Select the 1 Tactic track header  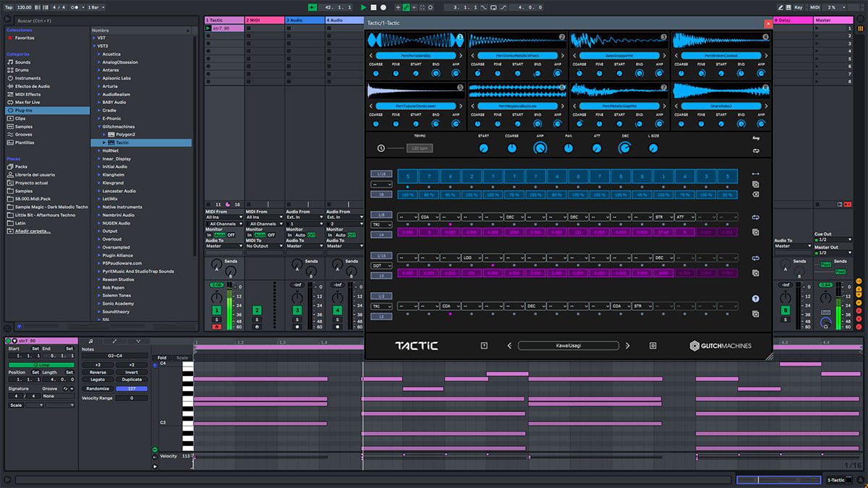tap(224, 20)
